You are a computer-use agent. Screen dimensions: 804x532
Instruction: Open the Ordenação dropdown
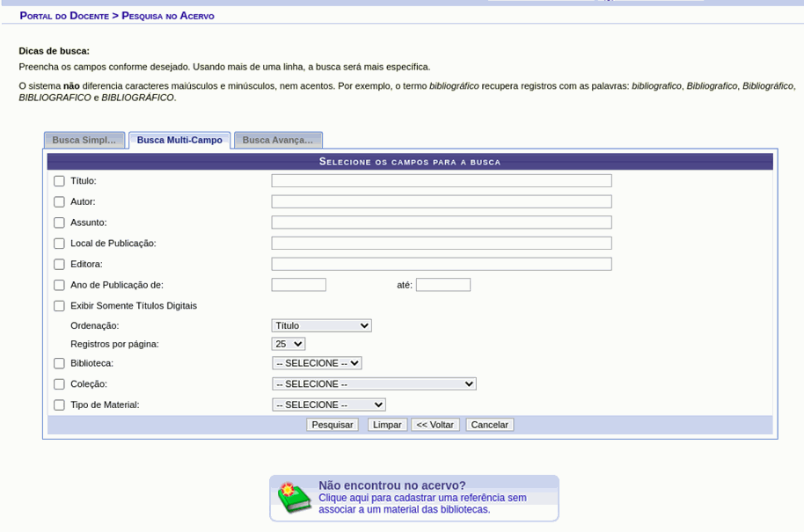pyautogui.click(x=321, y=325)
